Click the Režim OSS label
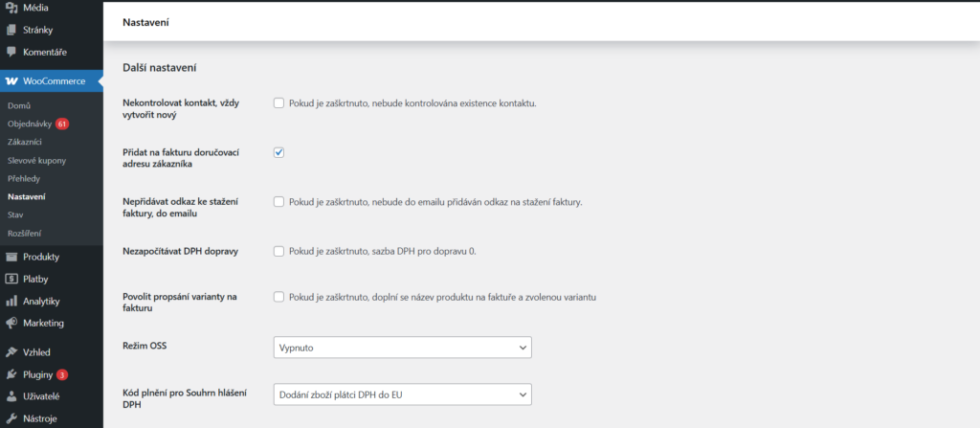 click(x=145, y=345)
